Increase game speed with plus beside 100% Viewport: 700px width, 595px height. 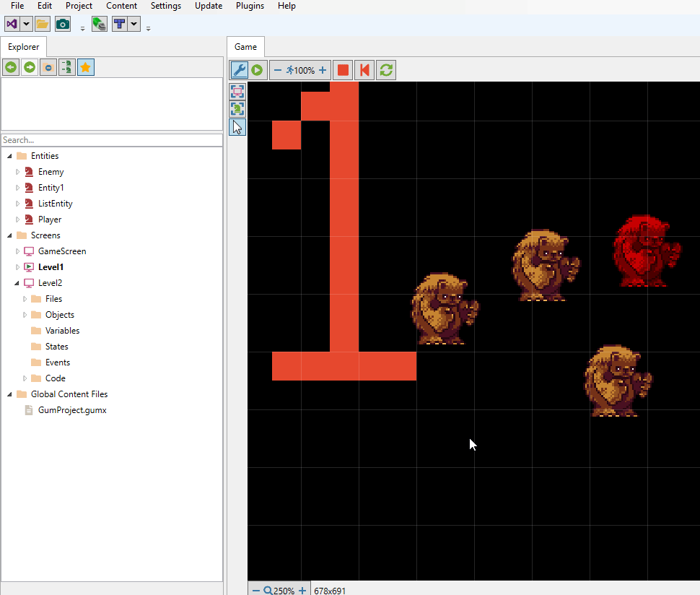click(323, 70)
